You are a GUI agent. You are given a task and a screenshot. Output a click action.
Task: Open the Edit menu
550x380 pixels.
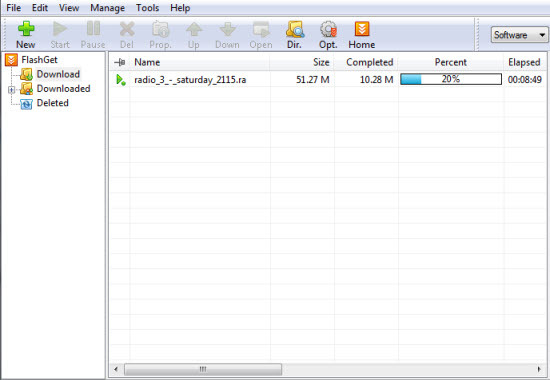tap(40, 8)
